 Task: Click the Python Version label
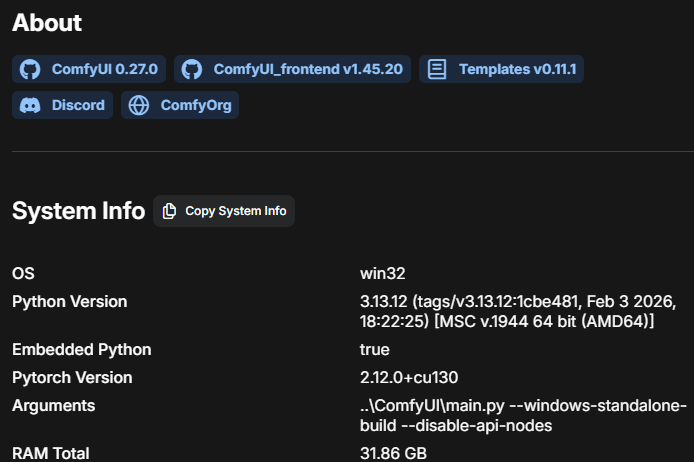[69, 302]
